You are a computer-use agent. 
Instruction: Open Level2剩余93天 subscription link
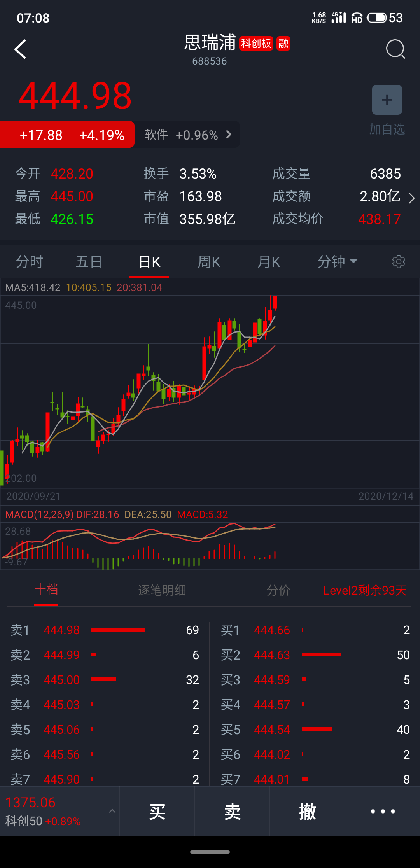[x=365, y=590]
